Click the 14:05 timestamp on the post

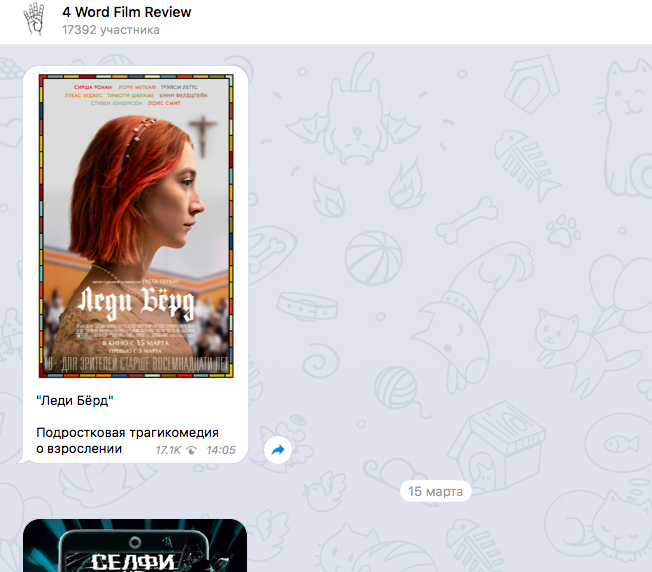pyautogui.click(x=220, y=451)
